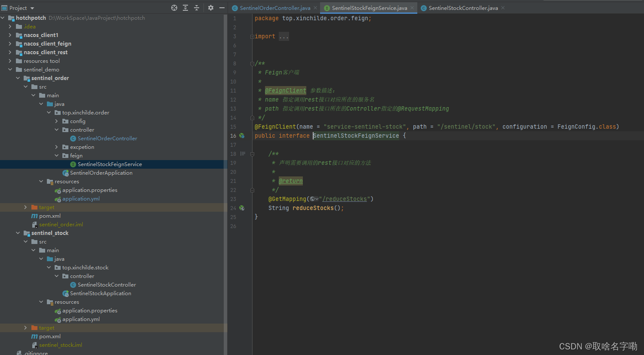Viewport: 644px width, 355px height.
Task: Click the locate/select opened file target icon
Action: pos(174,8)
